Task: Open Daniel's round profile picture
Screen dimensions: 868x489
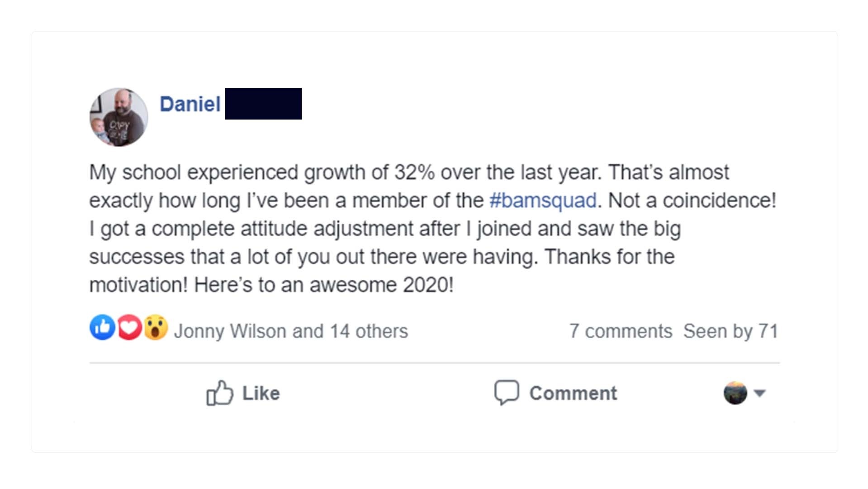Action: pyautogui.click(x=119, y=117)
